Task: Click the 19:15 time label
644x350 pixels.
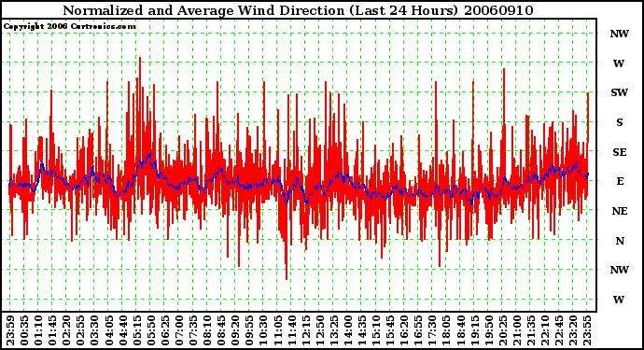Action: pyautogui.click(x=475, y=330)
